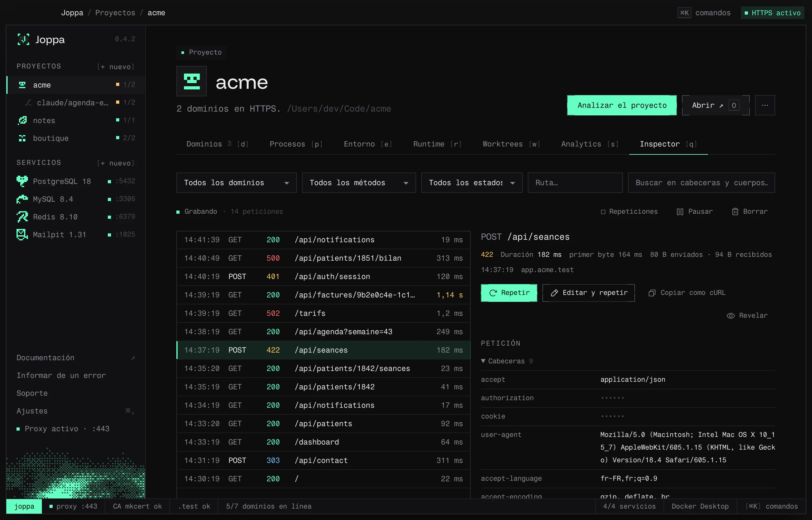Open the Redis 8.10 service icon
This screenshot has height=520, width=812.
pyautogui.click(x=22, y=217)
